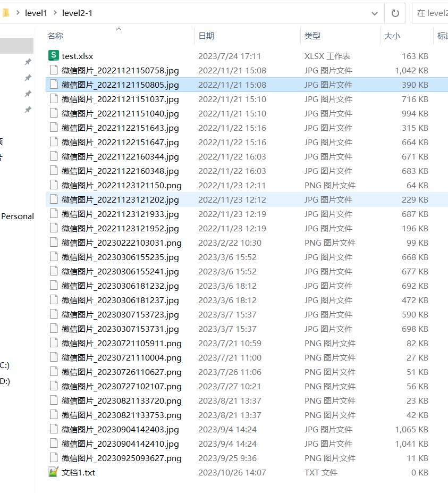Click file icon of 微信图片_20230306155235.jpg
Viewport: 448px width, 493px height.
pos(54,256)
